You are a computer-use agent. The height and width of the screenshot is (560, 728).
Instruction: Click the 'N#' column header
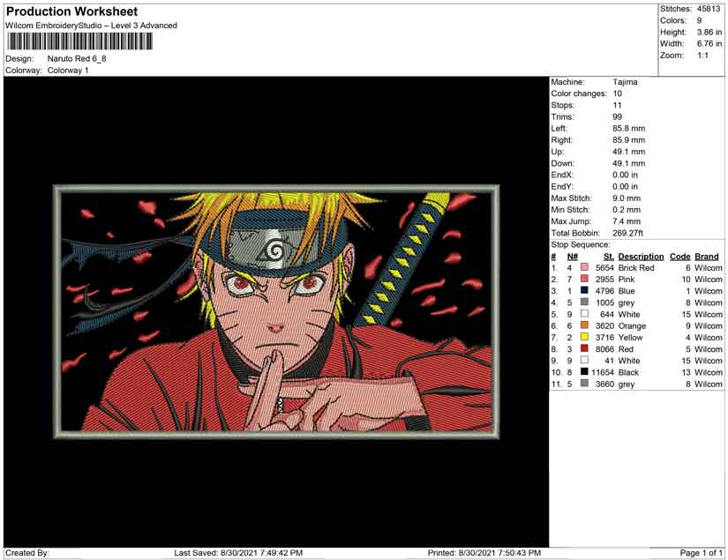coord(572,257)
